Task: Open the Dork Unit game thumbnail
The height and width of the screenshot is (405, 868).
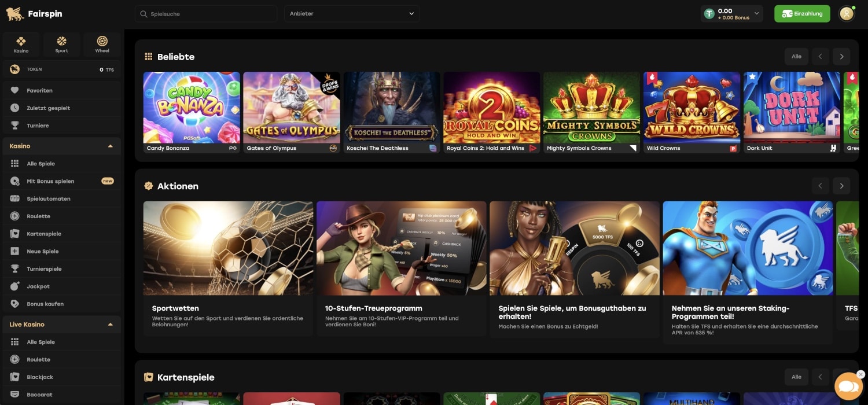Action: 792,112
